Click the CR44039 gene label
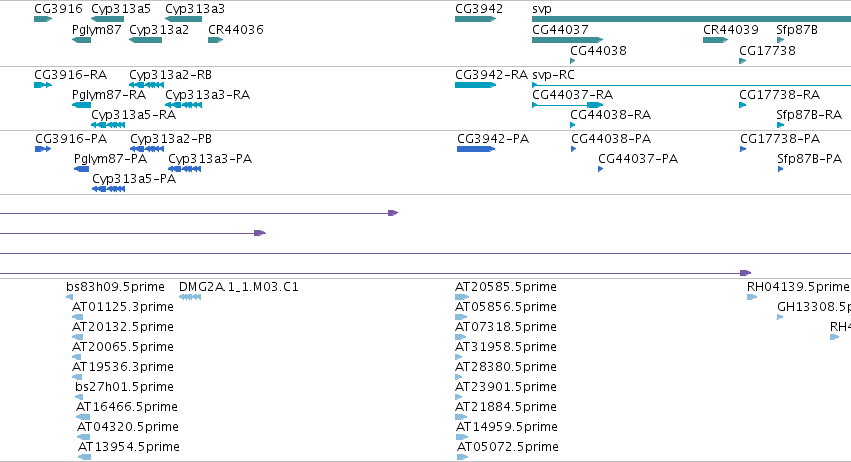851x462 pixels. pyautogui.click(x=731, y=30)
